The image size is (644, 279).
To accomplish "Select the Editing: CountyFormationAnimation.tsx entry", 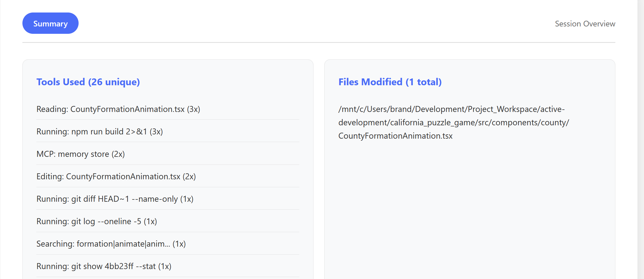I will pos(116,176).
